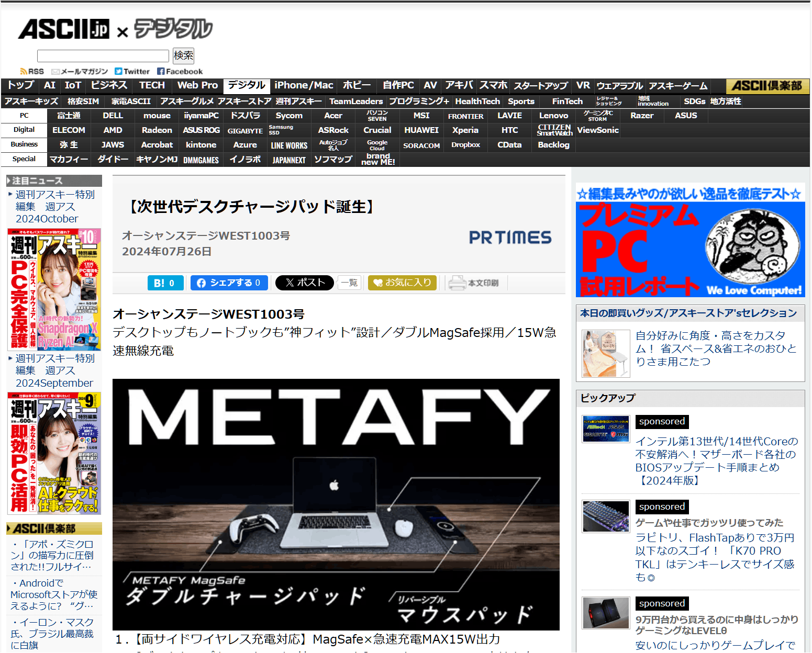812x653 pixels.
Task: Click the mail magazine envelope icon
Action: (55, 72)
